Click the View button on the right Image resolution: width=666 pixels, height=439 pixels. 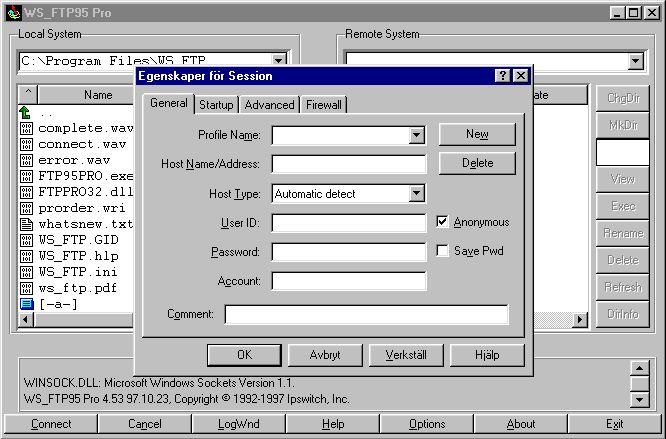623,179
